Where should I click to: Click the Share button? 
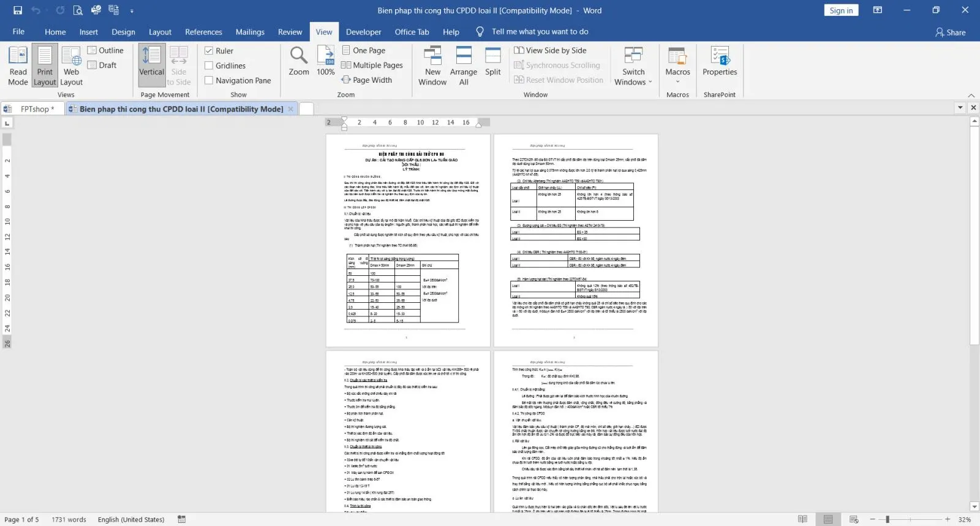950,32
